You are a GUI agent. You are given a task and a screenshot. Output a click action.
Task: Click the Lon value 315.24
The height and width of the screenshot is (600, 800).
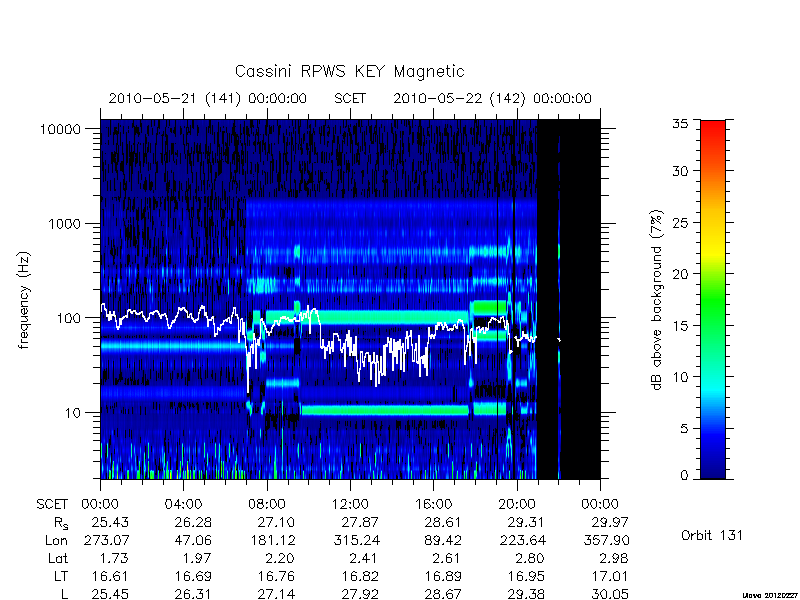coord(356,540)
